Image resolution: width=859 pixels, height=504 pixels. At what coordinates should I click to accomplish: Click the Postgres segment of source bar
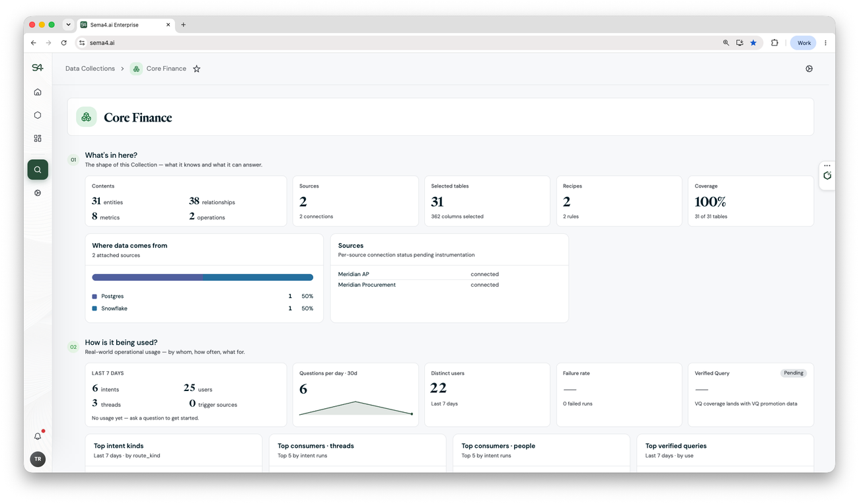(x=147, y=277)
